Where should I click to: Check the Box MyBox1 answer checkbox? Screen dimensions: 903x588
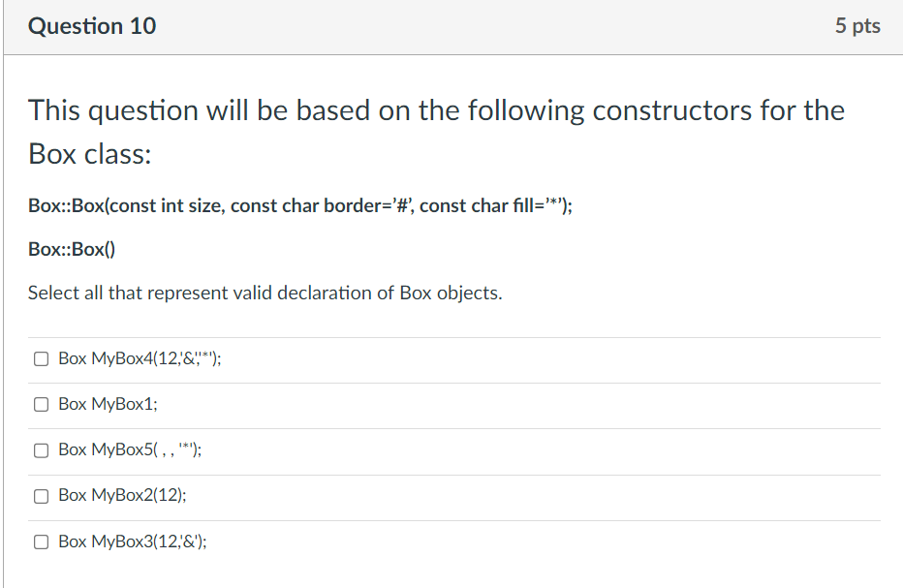41,403
